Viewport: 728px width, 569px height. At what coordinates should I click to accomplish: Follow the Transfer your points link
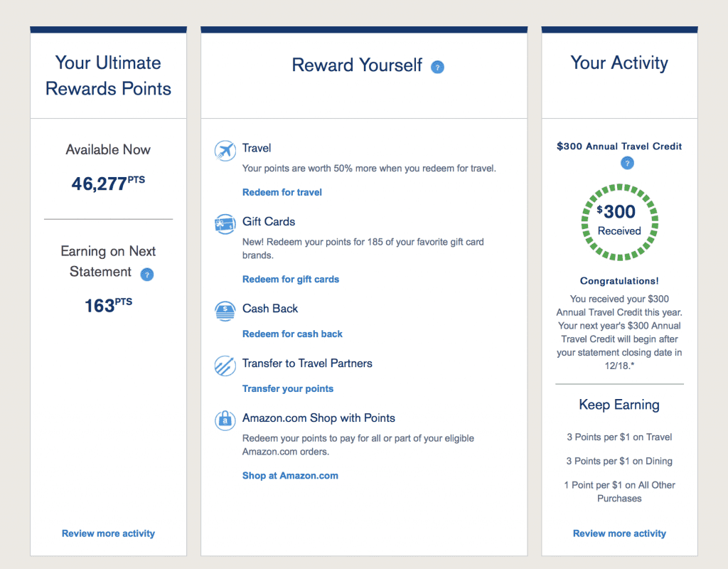tap(288, 388)
